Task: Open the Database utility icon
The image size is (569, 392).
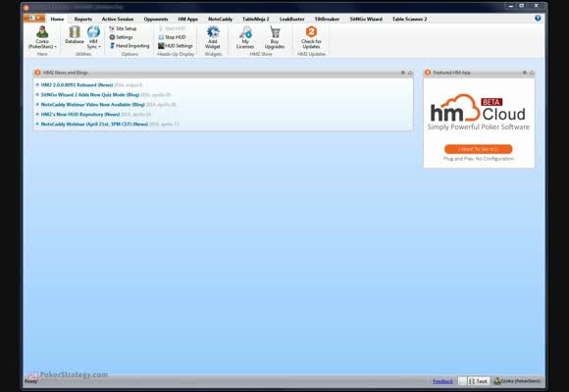Action: 75,35
